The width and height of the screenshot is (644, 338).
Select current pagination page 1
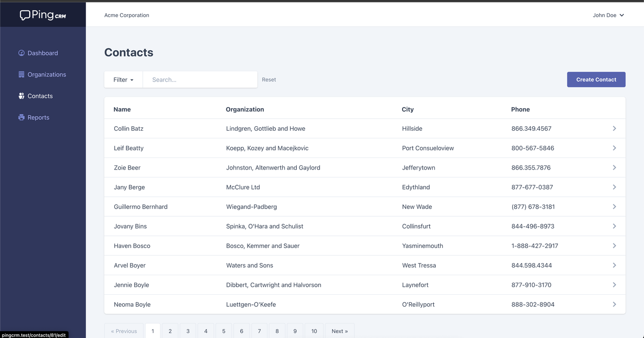152,331
